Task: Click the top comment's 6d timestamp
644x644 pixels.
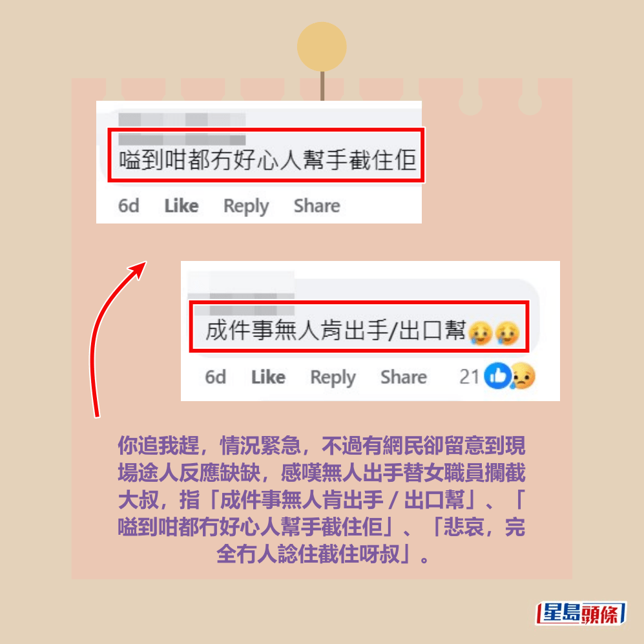Action: click(x=129, y=206)
